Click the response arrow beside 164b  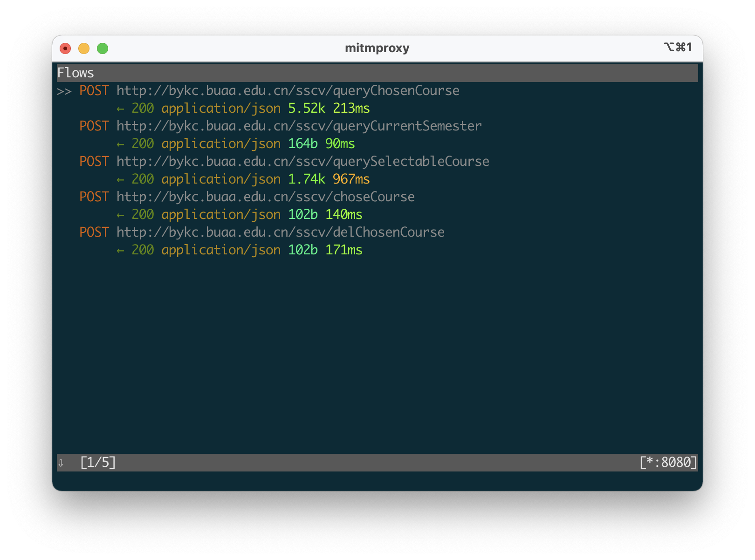(120, 144)
